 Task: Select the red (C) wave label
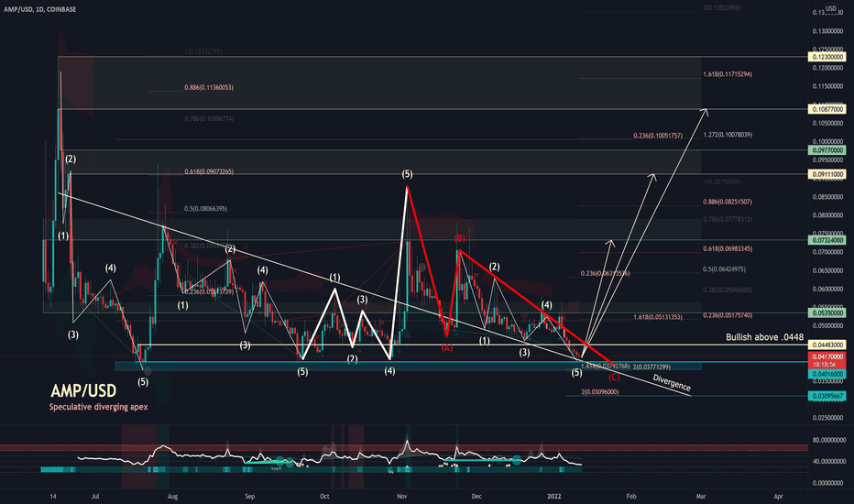click(x=614, y=378)
